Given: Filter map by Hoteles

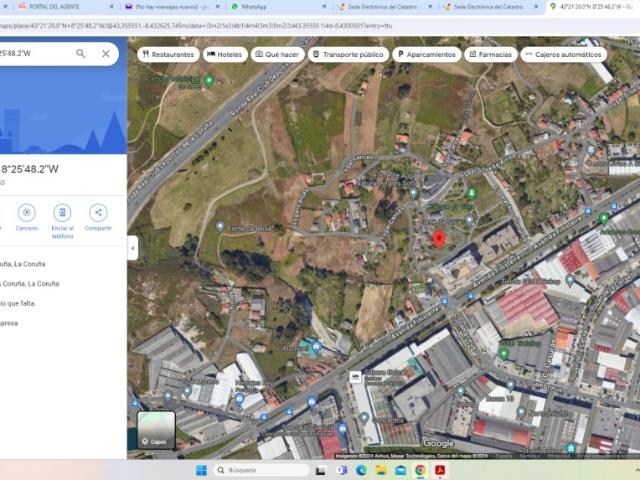Looking at the screenshot, I should pyautogui.click(x=225, y=55).
